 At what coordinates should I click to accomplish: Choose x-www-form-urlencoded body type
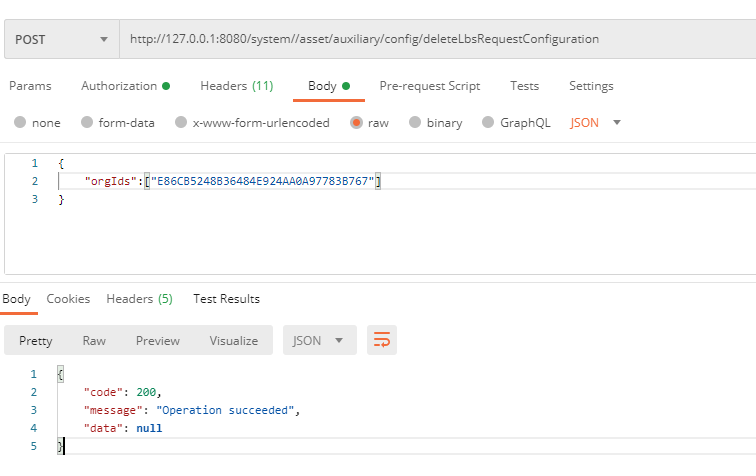(181, 123)
